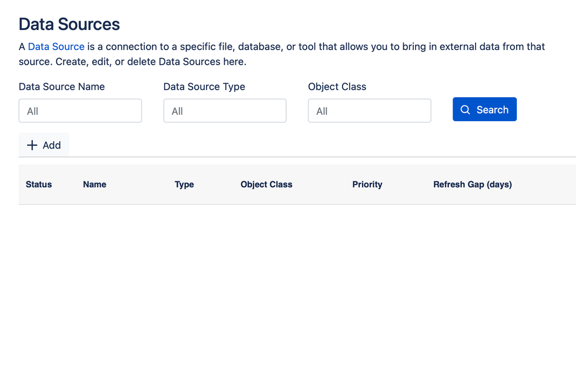This screenshot has width=588, height=389.
Task: Click the magnifying glass icon in Search button
Action: 465,109
